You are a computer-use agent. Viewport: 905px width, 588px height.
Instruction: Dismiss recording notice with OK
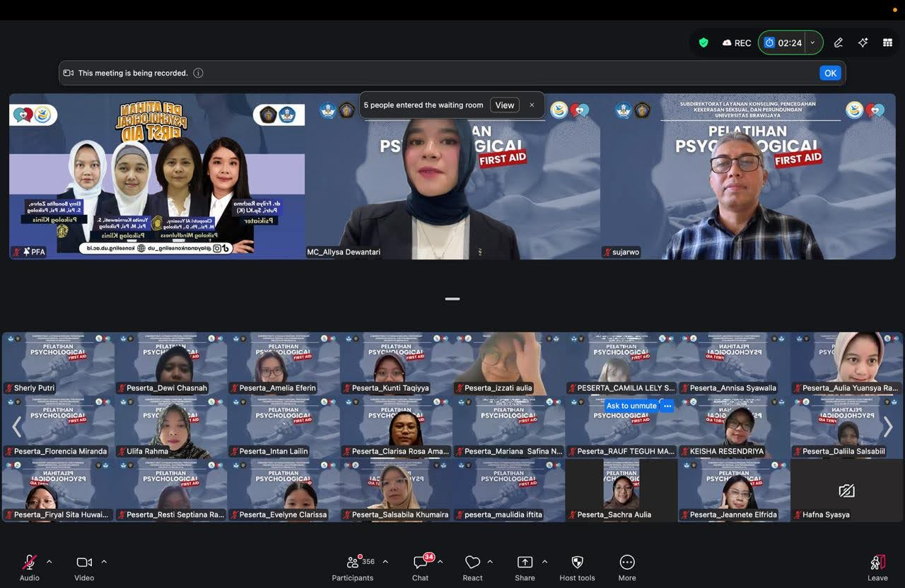[830, 73]
